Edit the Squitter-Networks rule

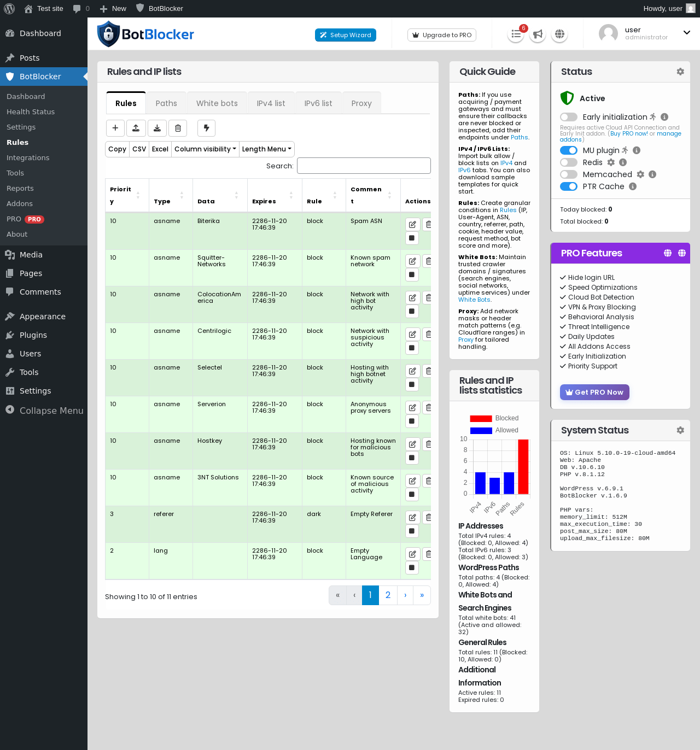pos(412,261)
